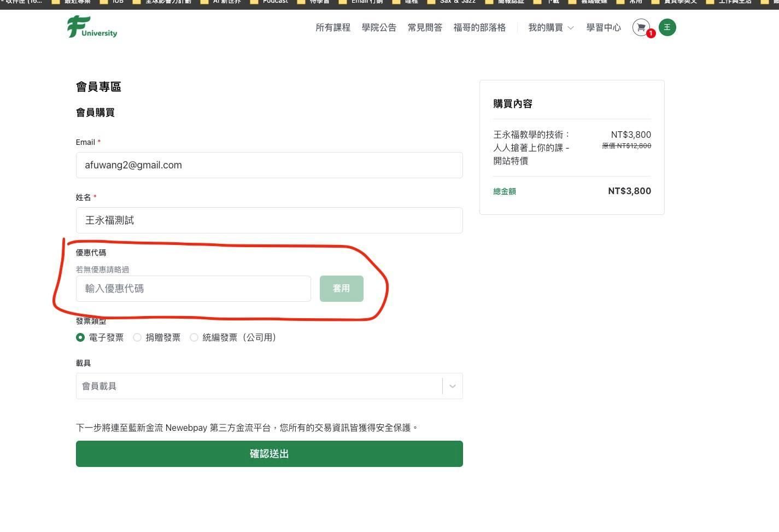
Task: Open the 會員載具 carrier dropdown
Action: (269, 386)
